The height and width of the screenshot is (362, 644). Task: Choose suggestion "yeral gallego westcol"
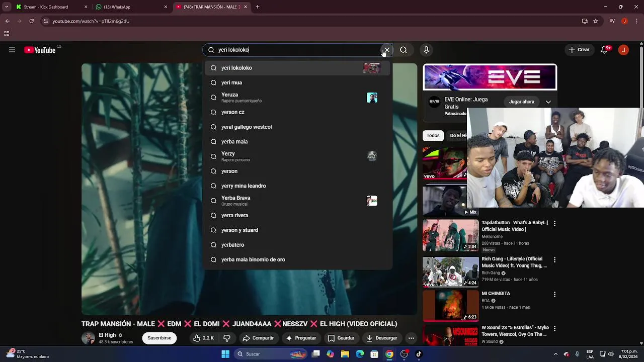tap(297, 127)
